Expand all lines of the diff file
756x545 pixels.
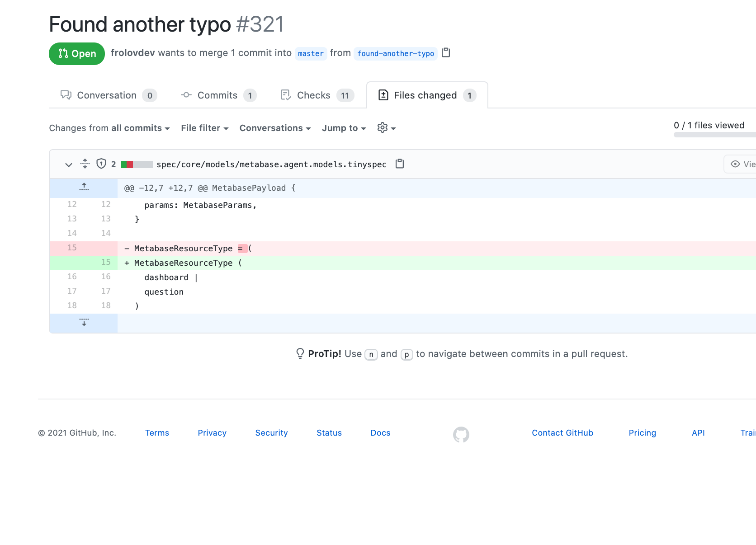85,164
